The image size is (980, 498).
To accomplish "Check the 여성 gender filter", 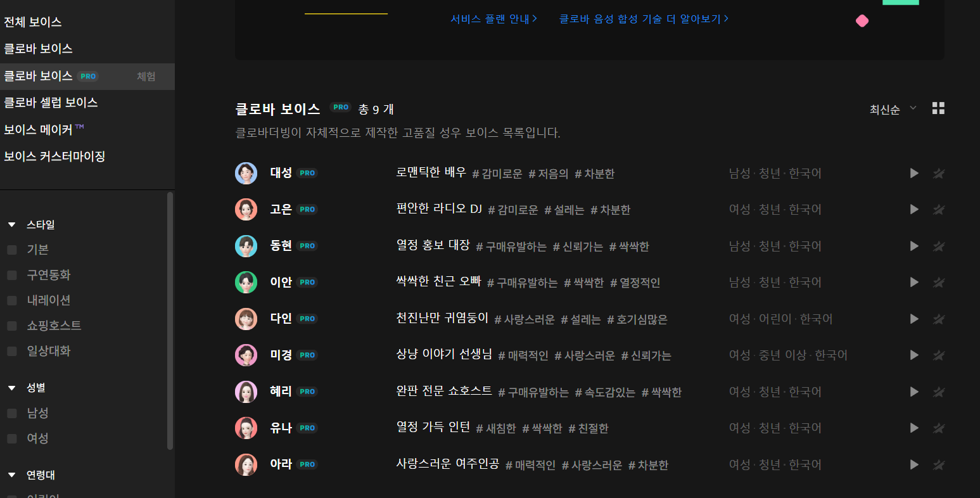I will click(x=12, y=438).
